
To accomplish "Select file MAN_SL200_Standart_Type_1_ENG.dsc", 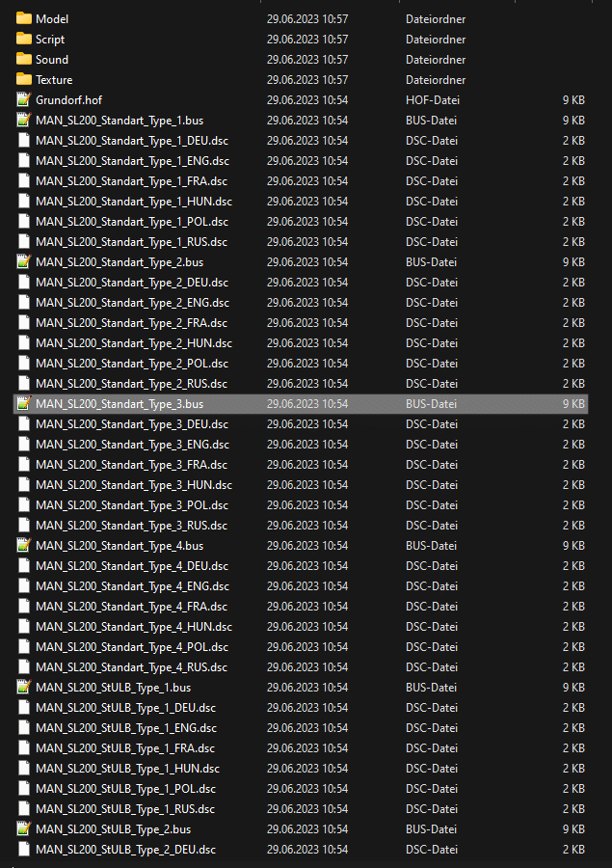I will click(x=132, y=160).
